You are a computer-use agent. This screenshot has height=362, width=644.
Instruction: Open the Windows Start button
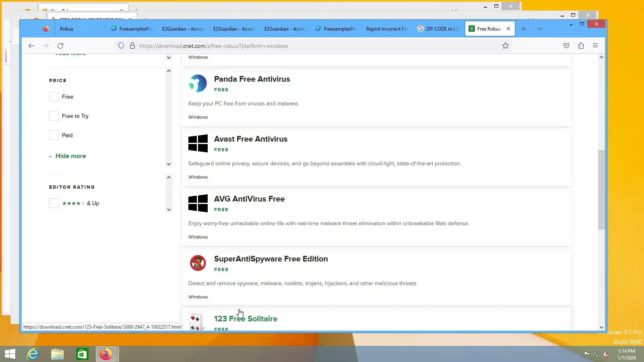(x=10, y=354)
